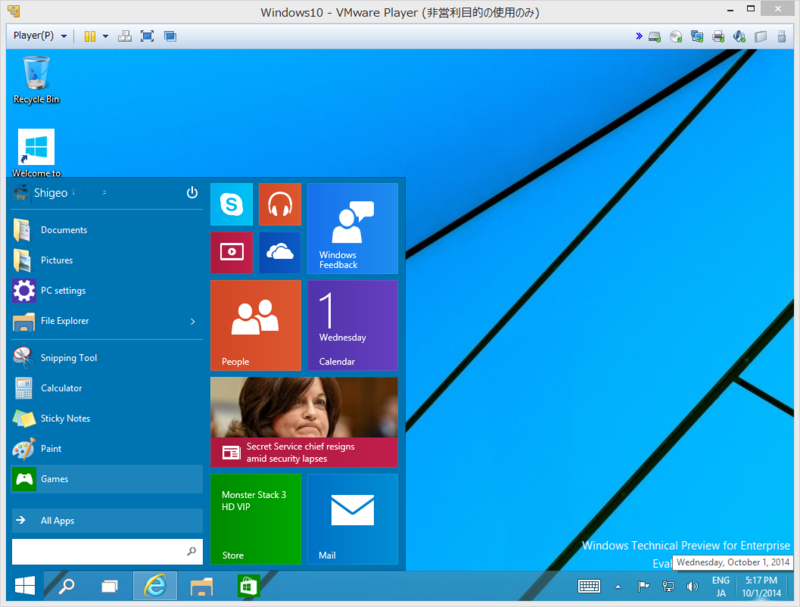Viewport: 800px width, 607px height.
Task: Open the Player(P) menu
Action: [40, 36]
